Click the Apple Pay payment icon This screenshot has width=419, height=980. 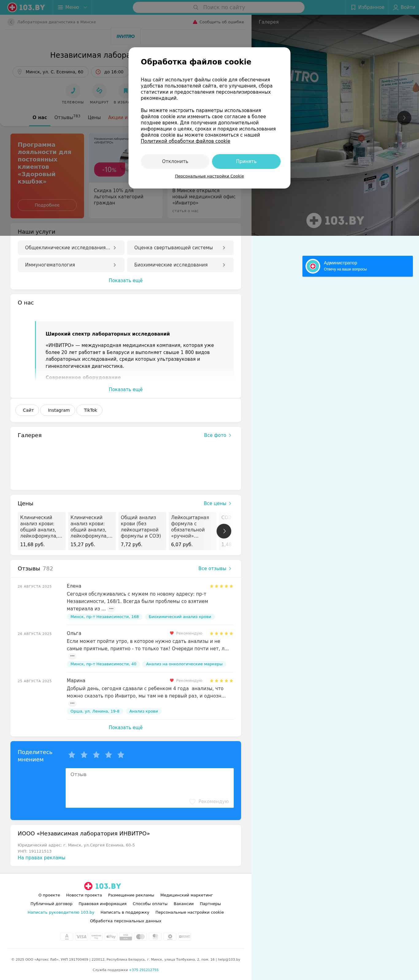point(111,937)
